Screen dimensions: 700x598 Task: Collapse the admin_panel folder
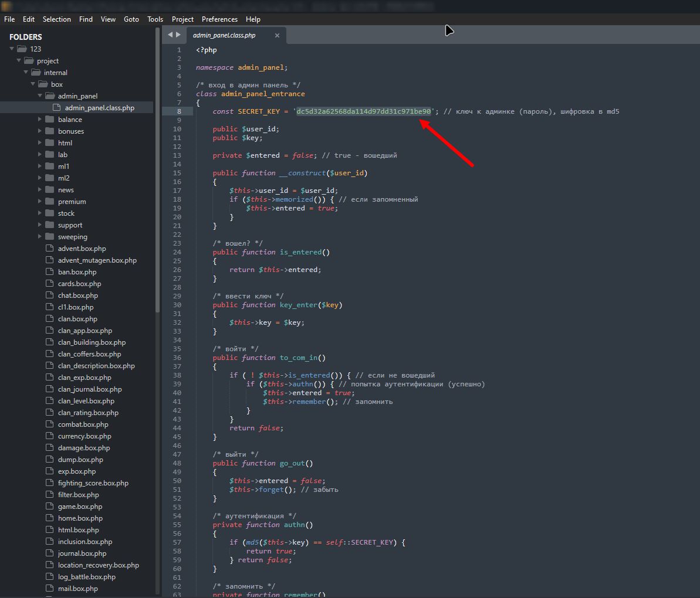pos(40,96)
